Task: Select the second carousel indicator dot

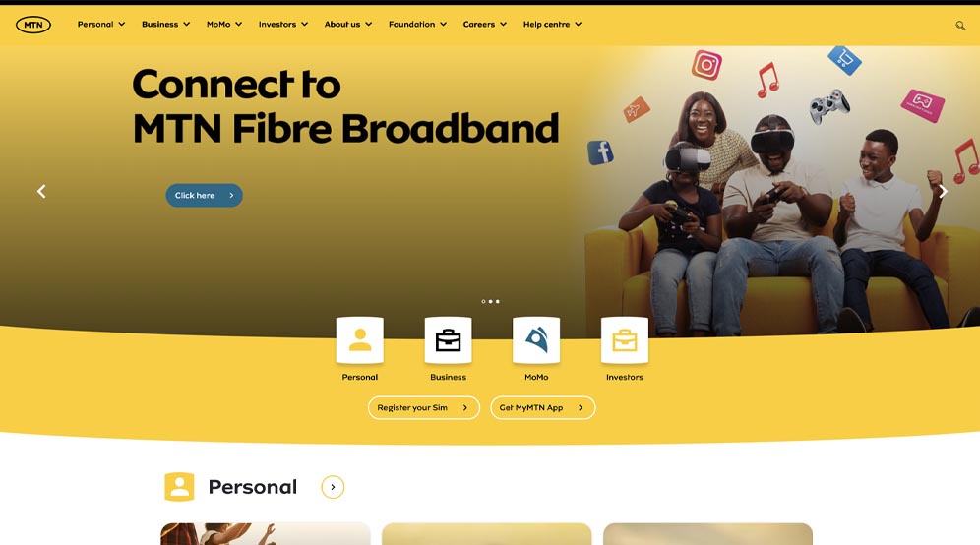Action: 491,301
